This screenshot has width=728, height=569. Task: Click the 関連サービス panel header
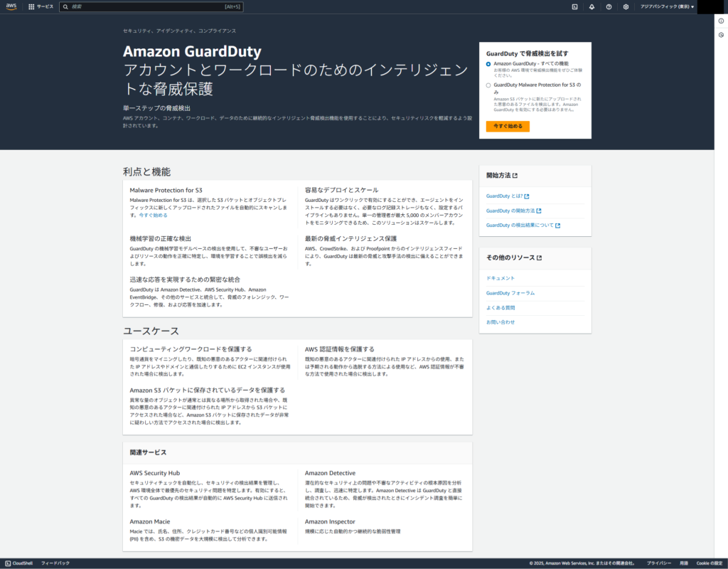click(297, 452)
